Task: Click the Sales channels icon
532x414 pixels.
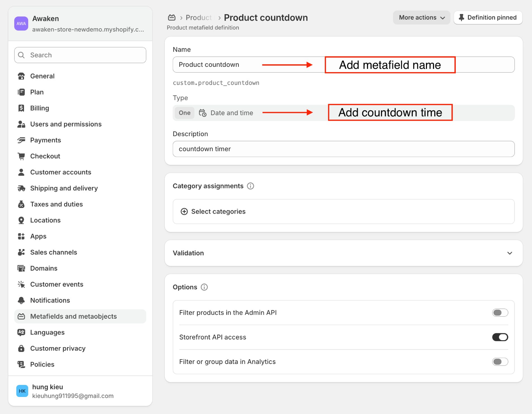Action: pyautogui.click(x=21, y=252)
